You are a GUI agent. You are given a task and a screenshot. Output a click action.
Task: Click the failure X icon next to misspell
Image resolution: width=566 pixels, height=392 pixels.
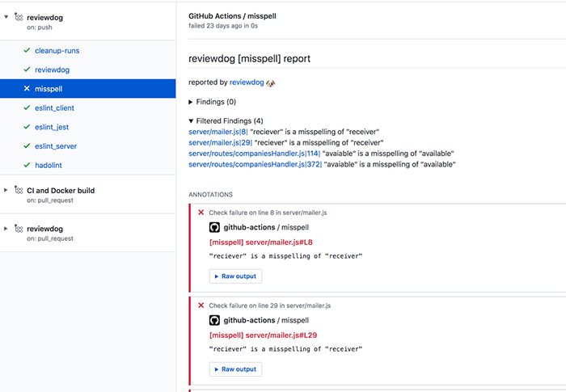tap(27, 88)
